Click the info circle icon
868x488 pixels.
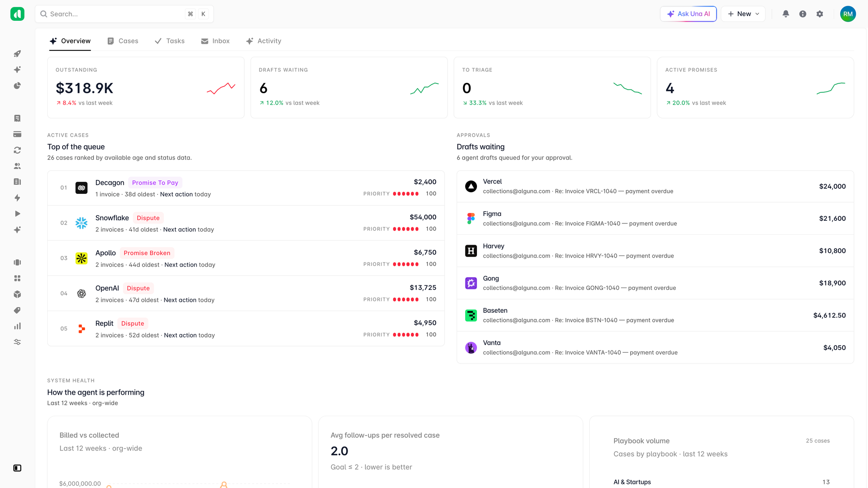(x=803, y=14)
